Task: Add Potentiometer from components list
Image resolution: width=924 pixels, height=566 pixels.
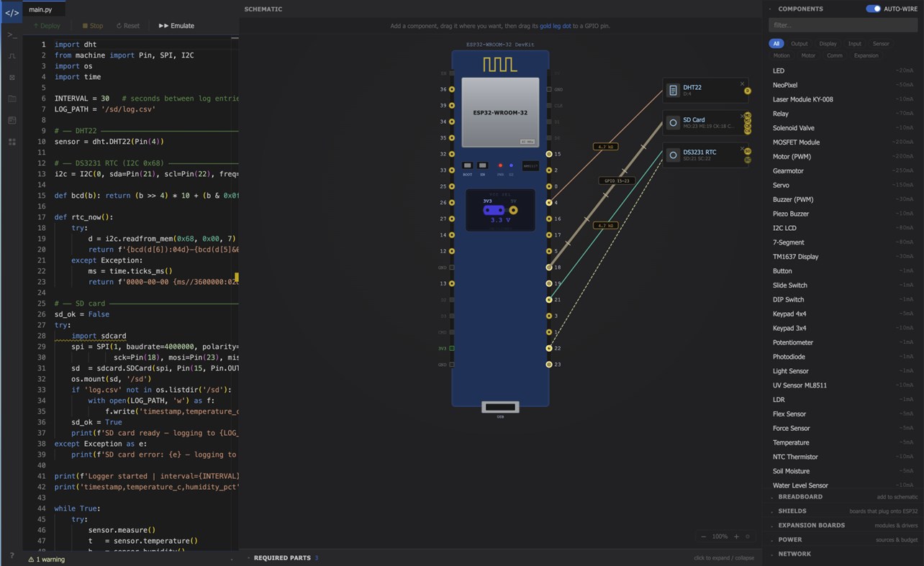Action: click(x=843, y=342)
